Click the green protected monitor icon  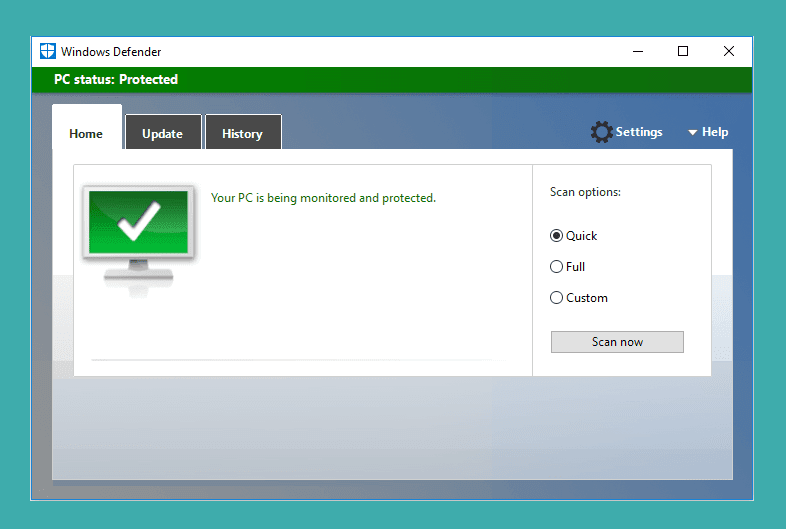tap(138, 241)
